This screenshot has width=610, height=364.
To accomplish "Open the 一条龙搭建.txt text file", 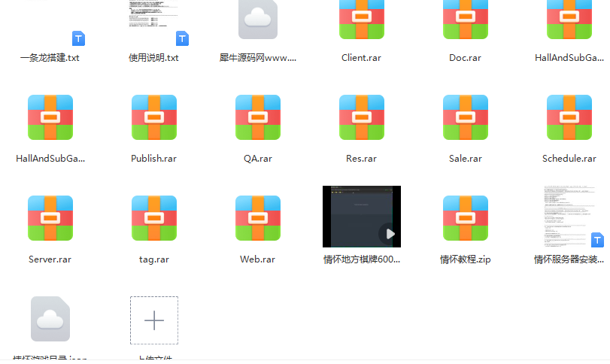I will pos(50,23).
